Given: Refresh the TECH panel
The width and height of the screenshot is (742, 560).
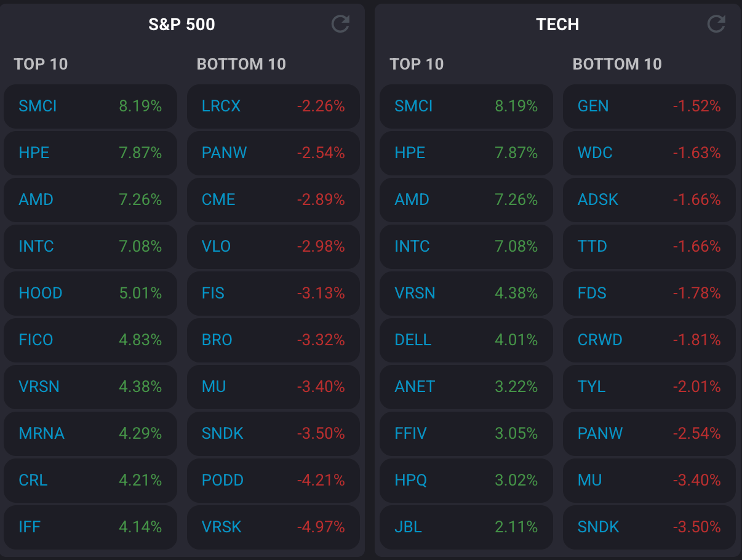Looking at the screenshot, I should tap(716, 24).
